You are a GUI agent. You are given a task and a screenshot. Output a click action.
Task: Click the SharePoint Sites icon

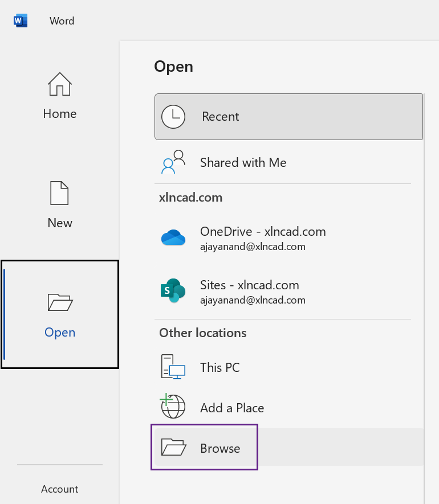click(173, 290)
